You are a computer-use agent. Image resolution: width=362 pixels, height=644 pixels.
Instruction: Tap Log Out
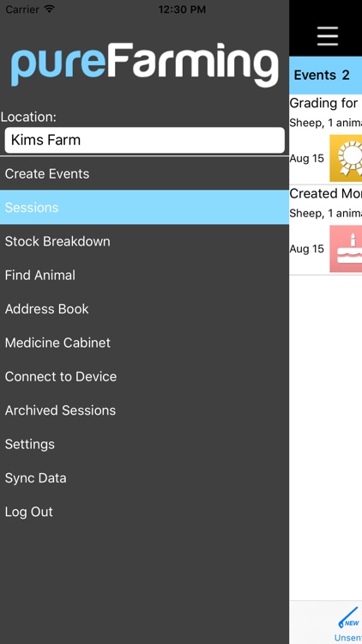144,512
